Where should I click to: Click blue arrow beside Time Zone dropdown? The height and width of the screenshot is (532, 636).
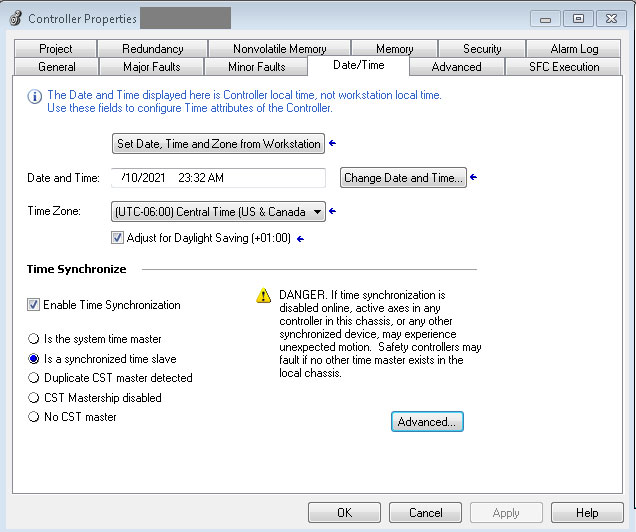click(333, 211)
